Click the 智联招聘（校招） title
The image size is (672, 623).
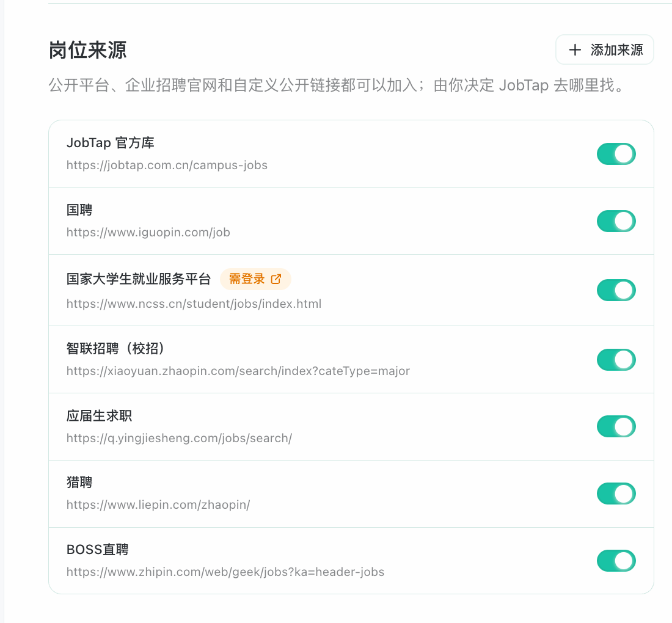tap(115, 348)
